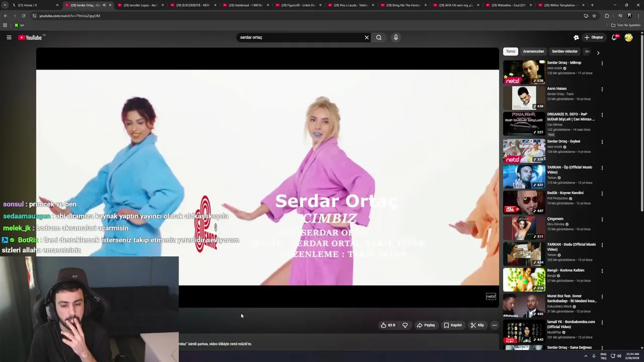Open options for Çingenem video
This screenshot has width=644, height=362.
coord(602,220)
